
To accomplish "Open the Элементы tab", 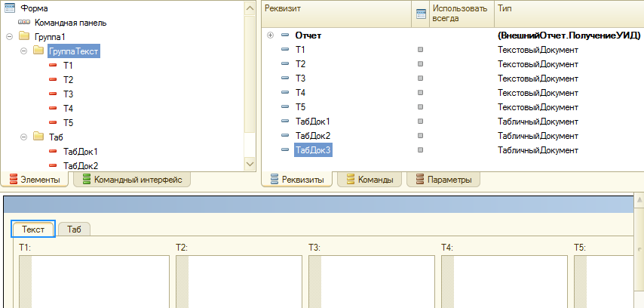I will (x=35, y=180).
